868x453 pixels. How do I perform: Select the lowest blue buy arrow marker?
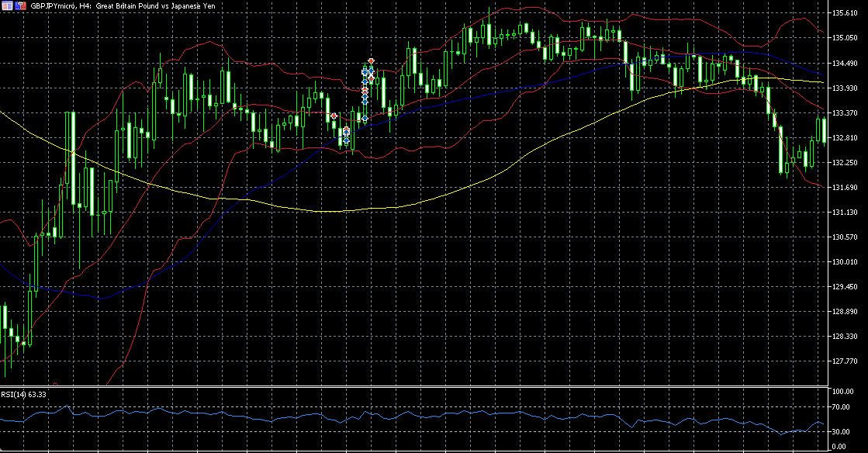(x=347, y=141)
